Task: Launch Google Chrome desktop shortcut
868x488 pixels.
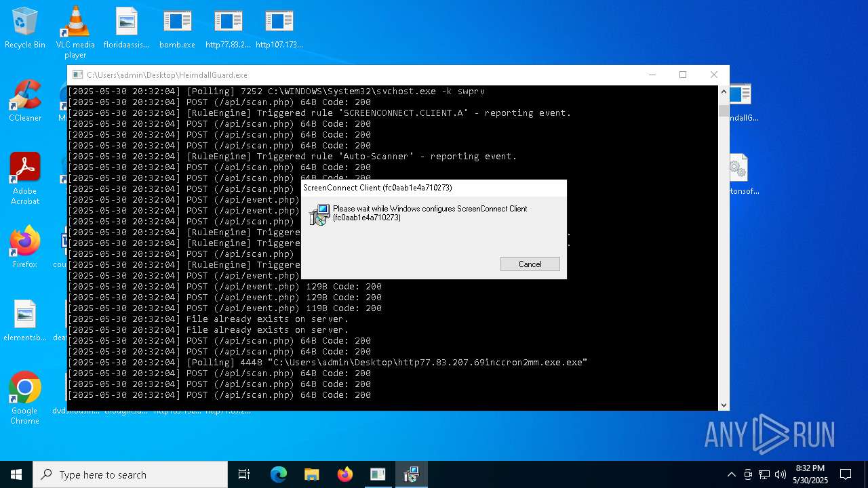Action: tap(25, 398)
